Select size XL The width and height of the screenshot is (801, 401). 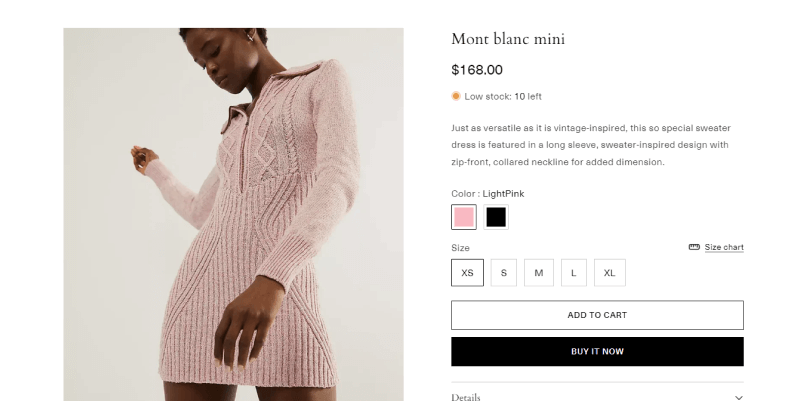coord(609,272)
